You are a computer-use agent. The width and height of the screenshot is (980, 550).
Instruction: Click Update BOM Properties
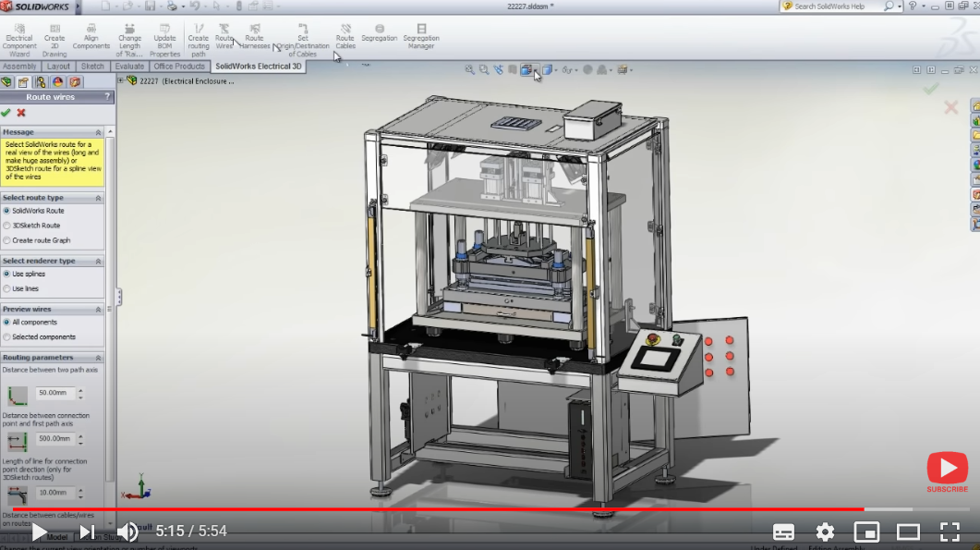[164, 41]
